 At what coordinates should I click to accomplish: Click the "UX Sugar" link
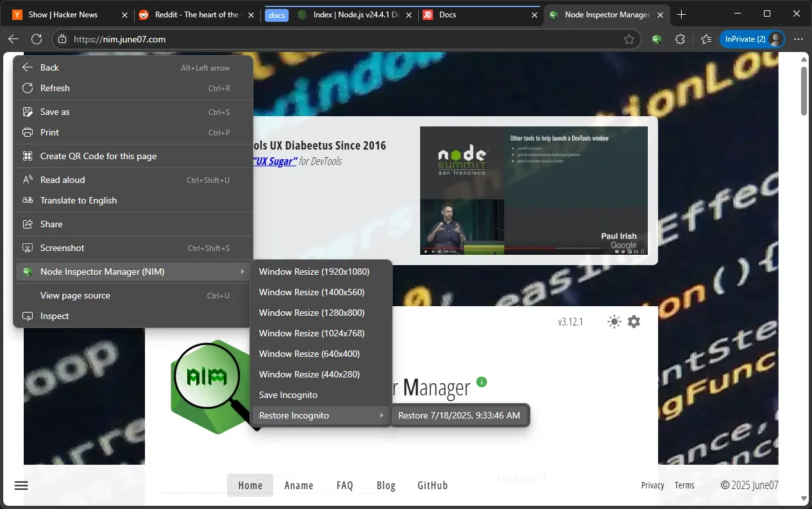point(275,161)
